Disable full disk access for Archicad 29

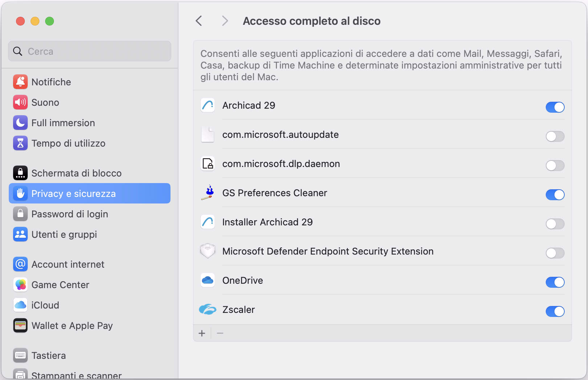[x=555, y=107]
